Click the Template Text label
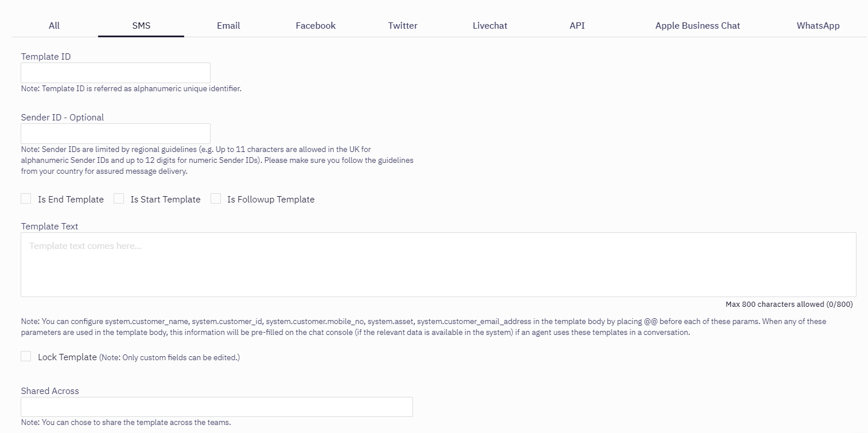The image size is (868, 433). click(49, 227)
